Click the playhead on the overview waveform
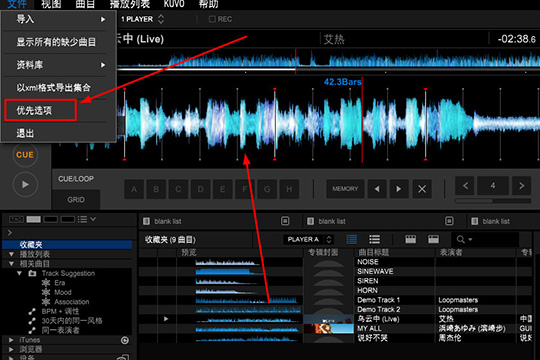The image size is (540, 360). coord(295,61)
